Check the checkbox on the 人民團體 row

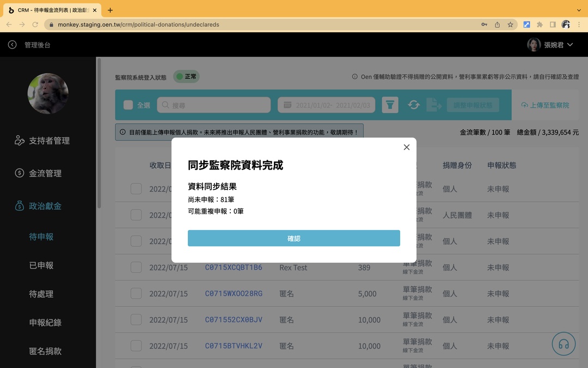tap(136, 215)
